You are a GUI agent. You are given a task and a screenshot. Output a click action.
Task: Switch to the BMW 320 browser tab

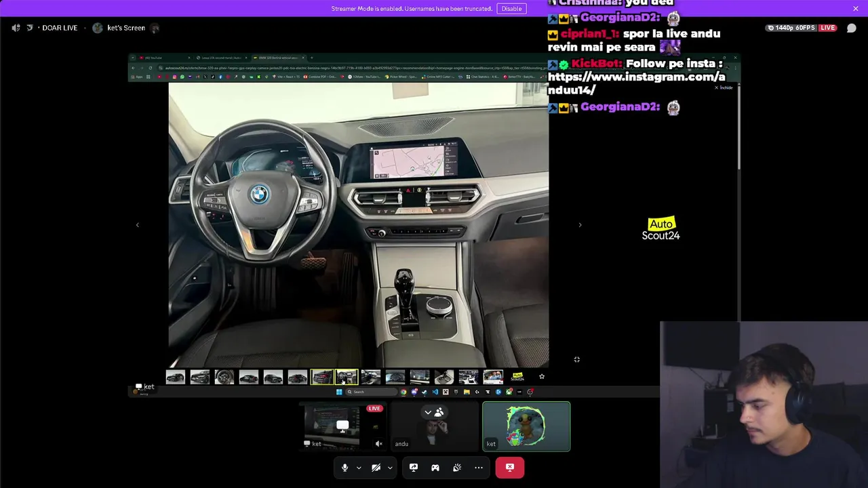click(x=278, y=58)
